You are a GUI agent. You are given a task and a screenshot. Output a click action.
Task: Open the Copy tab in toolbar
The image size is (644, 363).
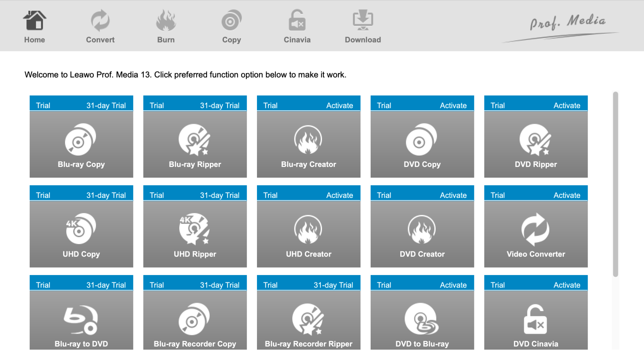pos(232,26)
